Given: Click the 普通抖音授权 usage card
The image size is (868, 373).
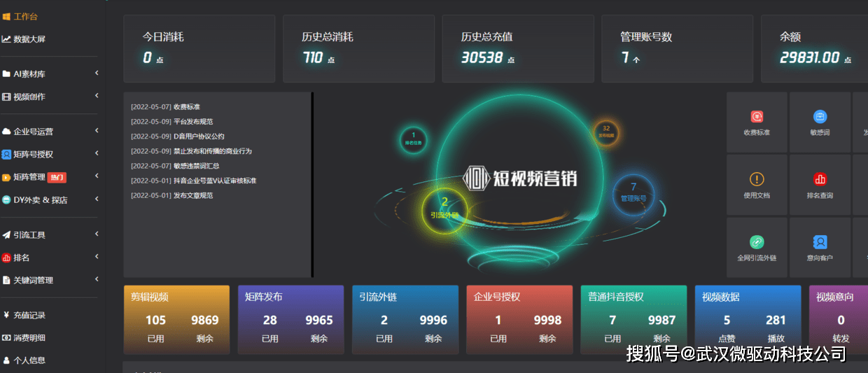Looking at the screenshot, I should 633,320.
